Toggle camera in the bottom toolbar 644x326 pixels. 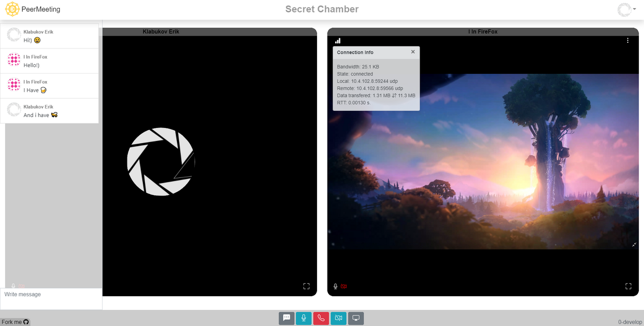click(339, 318)
